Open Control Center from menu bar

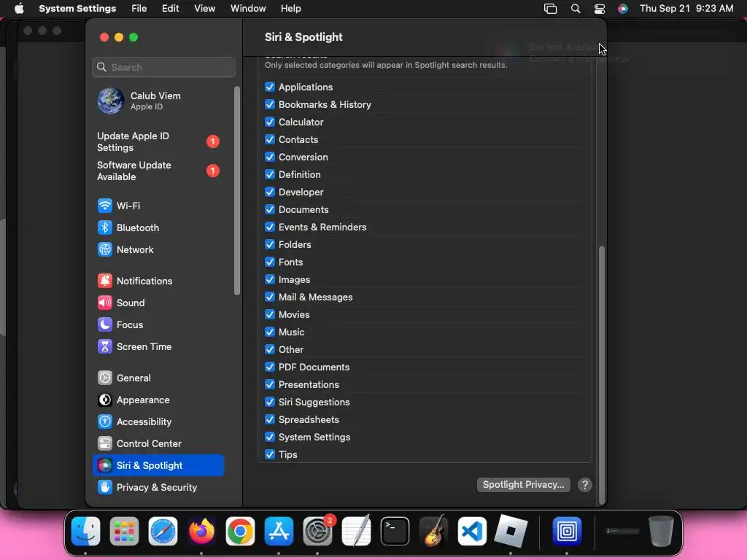click(600, 9)
